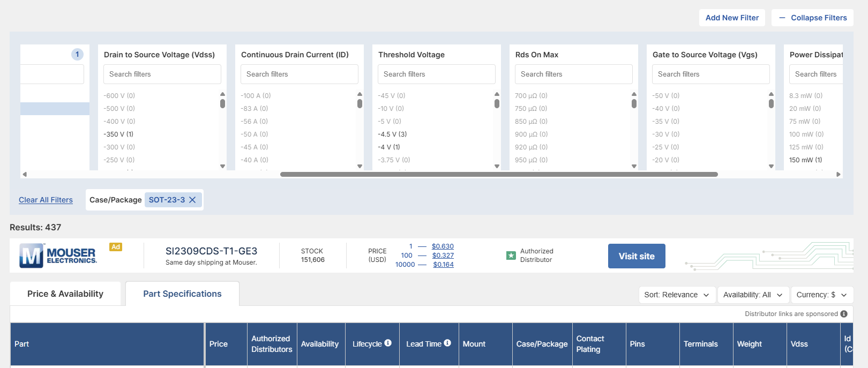Viewport: 868px width, 368px height.
Task: Click the horizontal filter scrollbar thumb
Action: (499, 174)
